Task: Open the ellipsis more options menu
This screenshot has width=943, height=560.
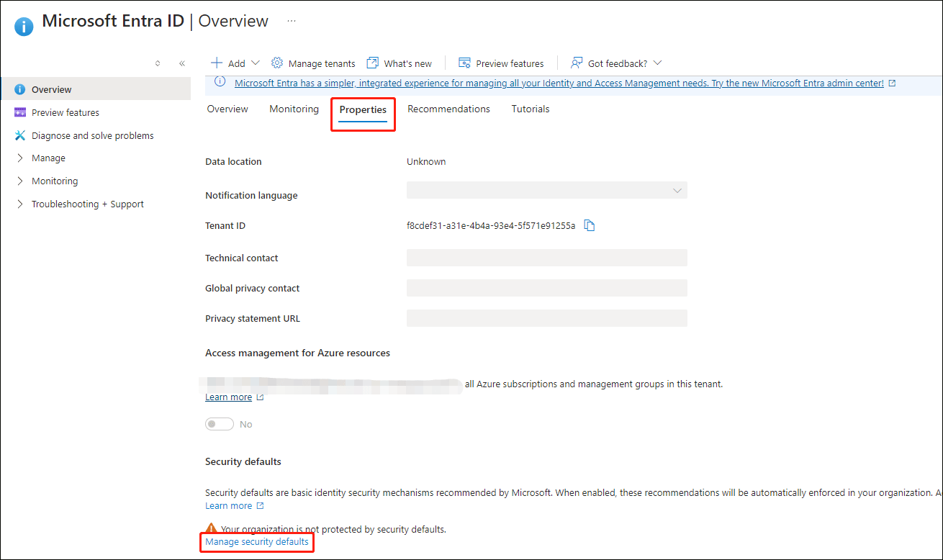Action: point(292,21)
